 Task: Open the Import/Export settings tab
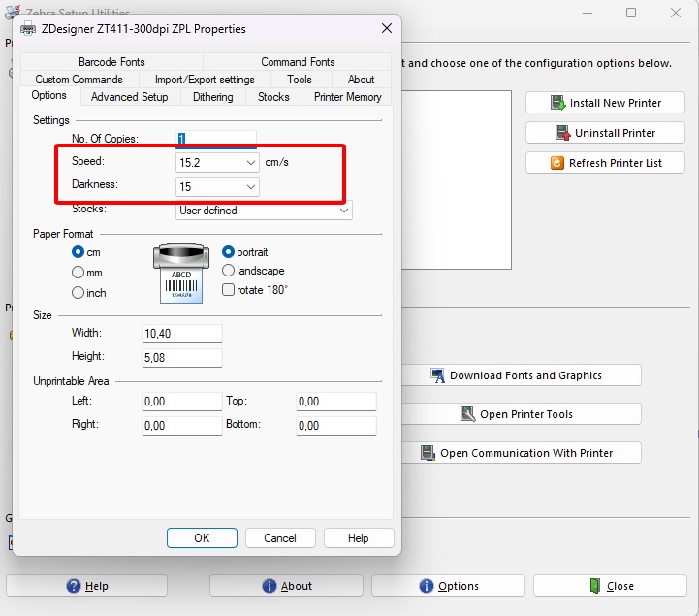[x=205, y=80]
